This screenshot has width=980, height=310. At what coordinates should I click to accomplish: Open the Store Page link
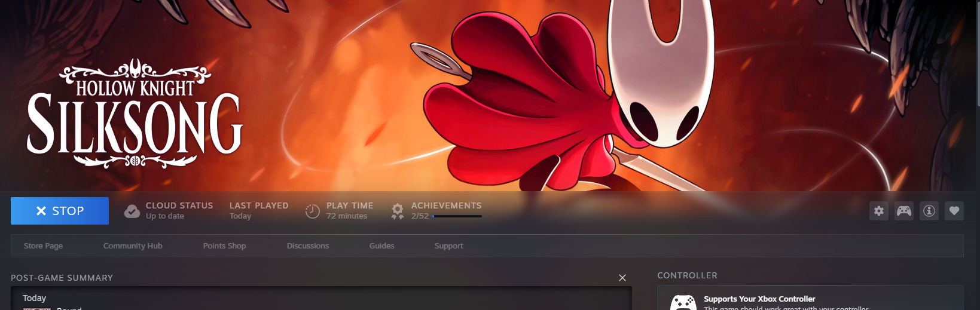tap(43, 246)
